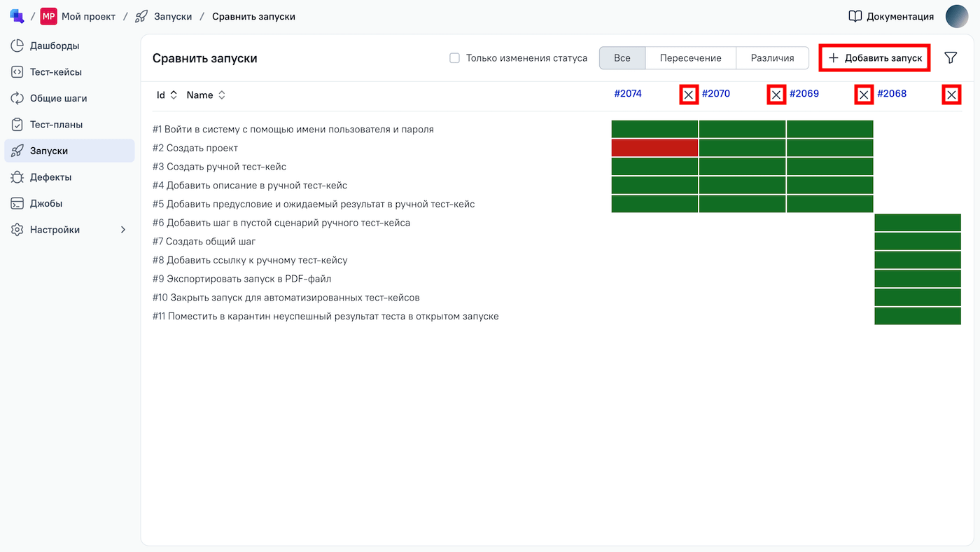Open user avatar in top-right corner

(956, 16)
